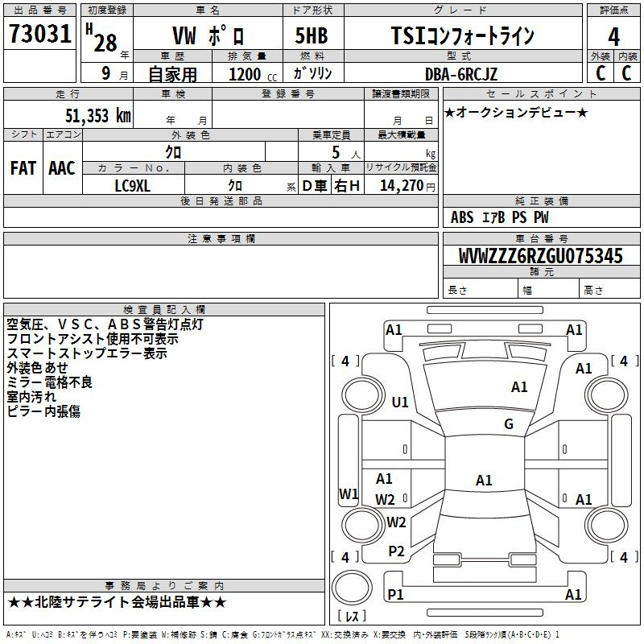
Task: Click note 室内汚れ
Action: point(31,396)
